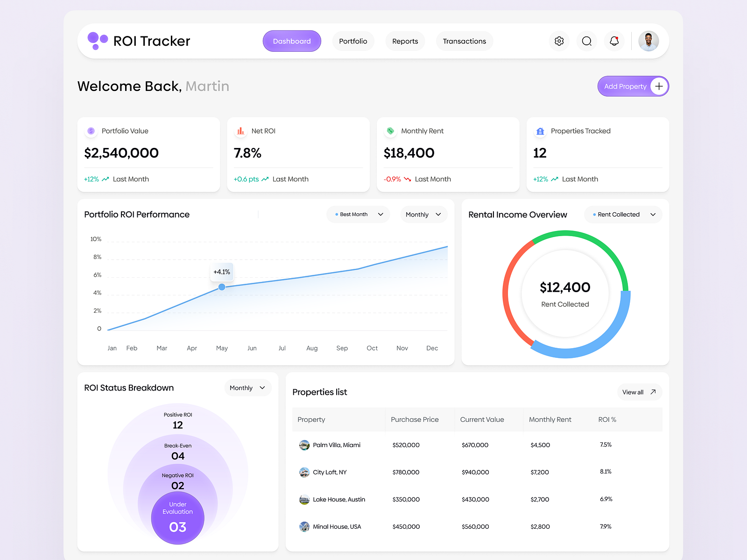Select the blue data point showing +4.1%
The width and height of the screenshot is (747, 560).
222,287
